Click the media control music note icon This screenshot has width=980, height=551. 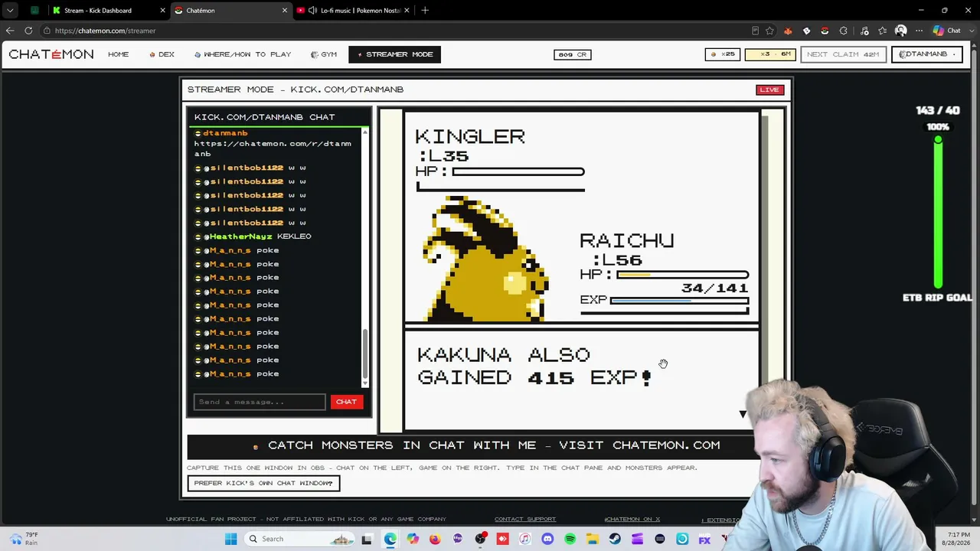[864, 31]
